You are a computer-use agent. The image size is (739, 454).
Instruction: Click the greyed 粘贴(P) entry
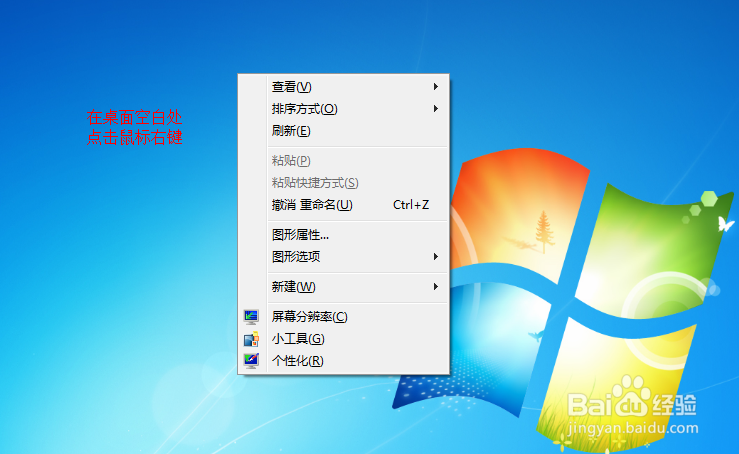(343, 161)
